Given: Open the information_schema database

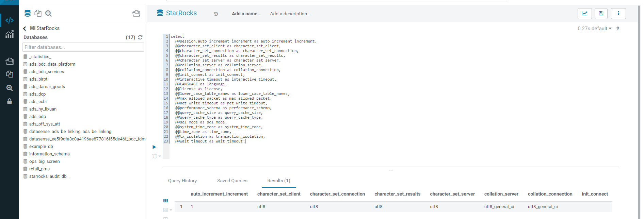Looking at the screenshot, I should 49,154.
